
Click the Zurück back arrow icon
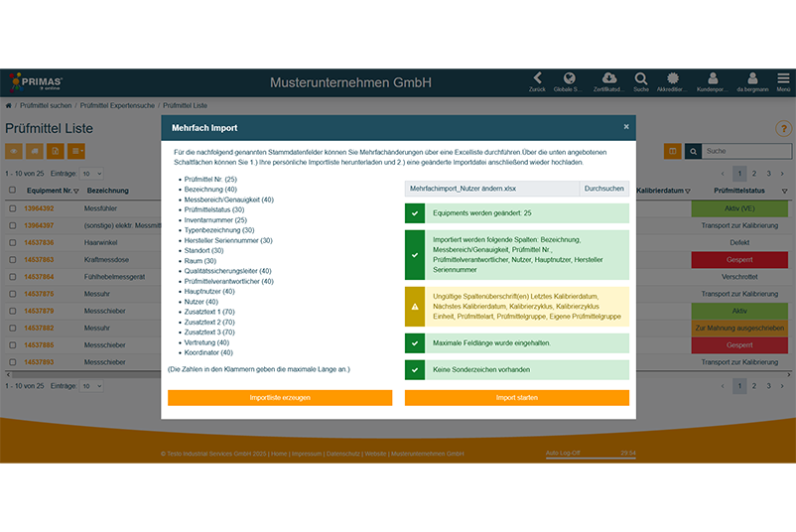point(537,79)
